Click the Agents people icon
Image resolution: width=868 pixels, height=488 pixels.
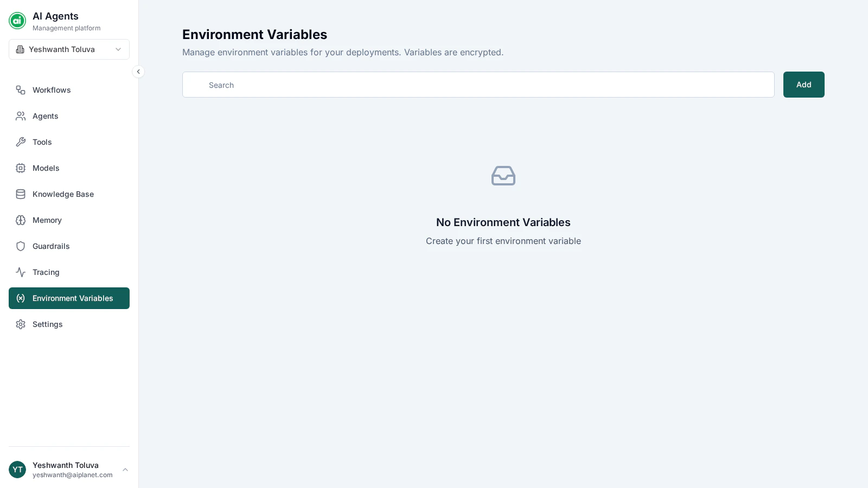[21, 116]
